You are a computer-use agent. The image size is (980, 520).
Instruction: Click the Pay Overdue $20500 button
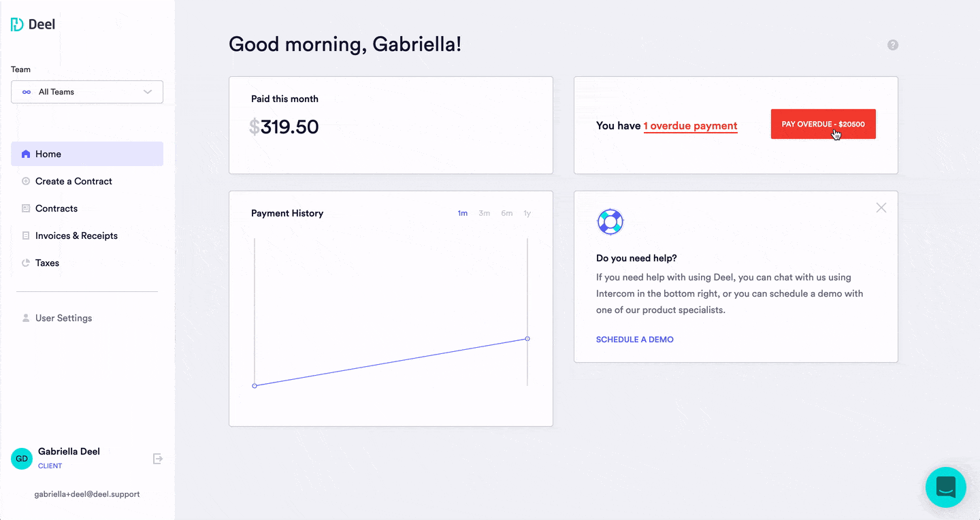coord(823,124)
